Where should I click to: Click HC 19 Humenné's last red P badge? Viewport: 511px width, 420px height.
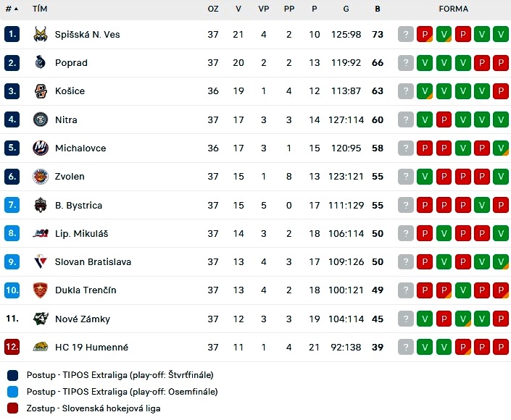click(501, 347)
